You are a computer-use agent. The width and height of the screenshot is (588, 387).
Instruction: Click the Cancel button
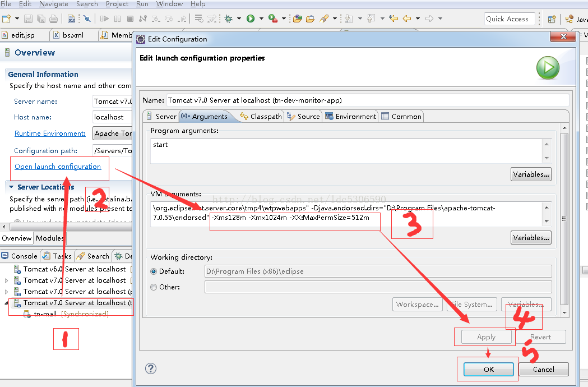pyautogui.click(x=544, y=370)
